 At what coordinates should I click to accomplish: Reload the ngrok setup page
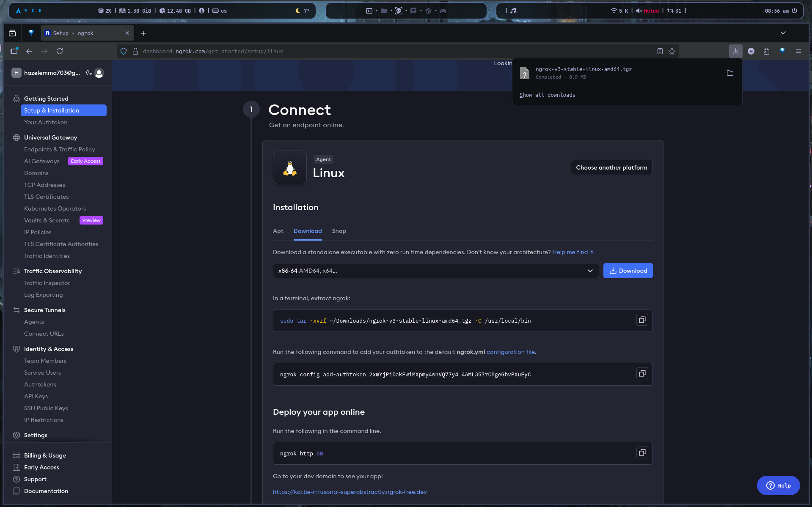tap(60, 51)
